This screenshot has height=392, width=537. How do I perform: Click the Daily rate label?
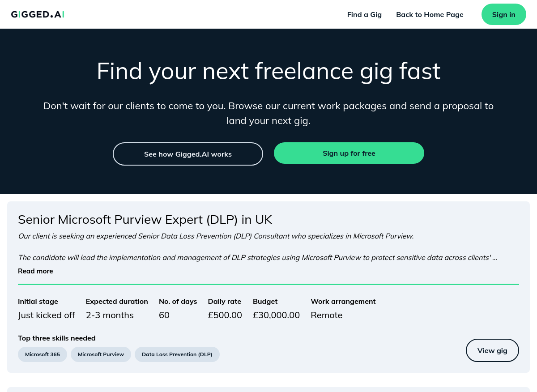225,302
